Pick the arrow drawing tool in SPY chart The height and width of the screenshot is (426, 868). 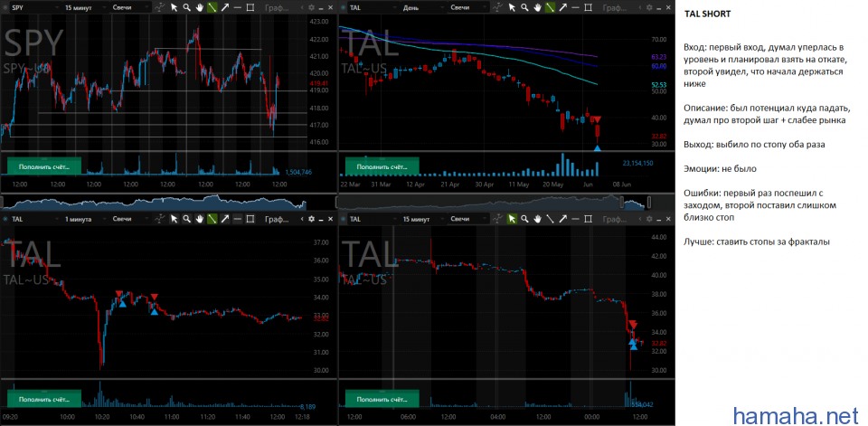[225, 7]
